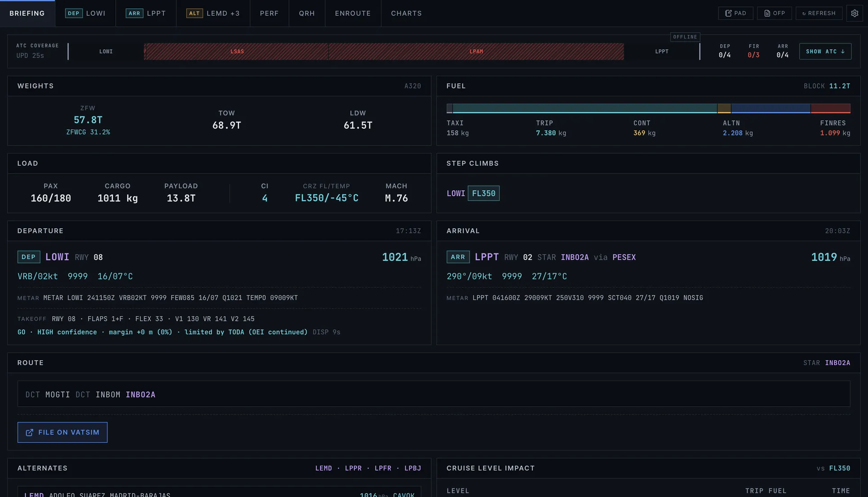The image size is (868, 497).
Task: Click the LPBJ alternate link
Action: (413, 468)
